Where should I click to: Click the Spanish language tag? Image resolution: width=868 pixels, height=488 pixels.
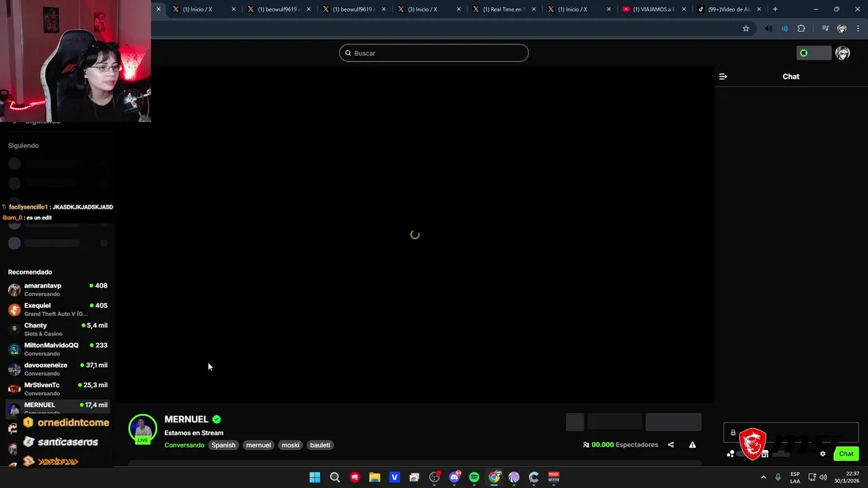click(x=223, y=445)
